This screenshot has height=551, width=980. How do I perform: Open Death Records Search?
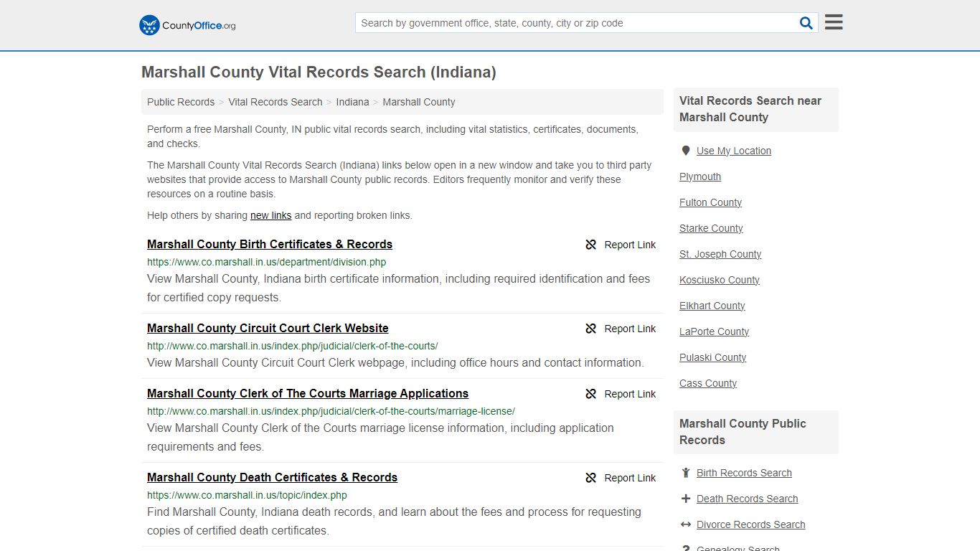click(747, 499)
